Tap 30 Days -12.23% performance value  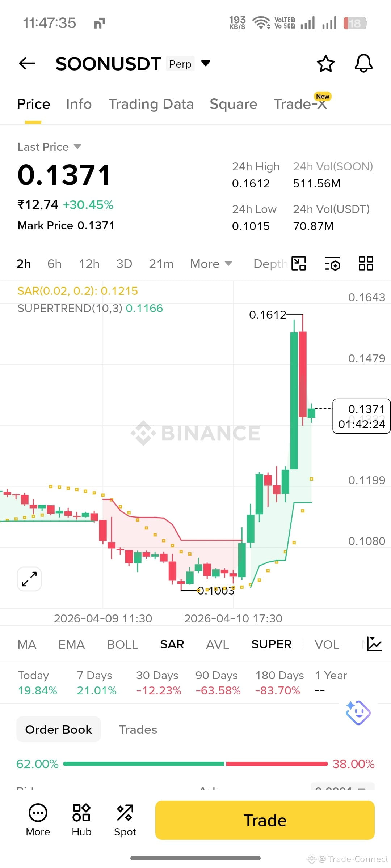click(159, 690)
